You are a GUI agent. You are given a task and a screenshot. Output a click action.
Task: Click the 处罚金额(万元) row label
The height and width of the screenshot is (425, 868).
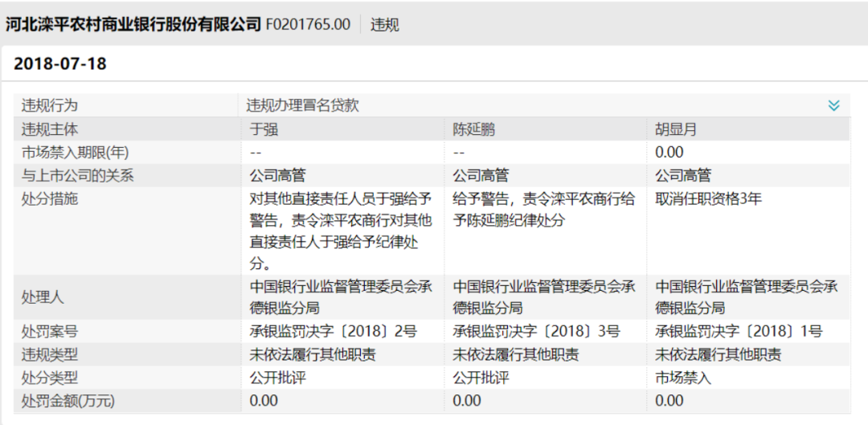68,401
